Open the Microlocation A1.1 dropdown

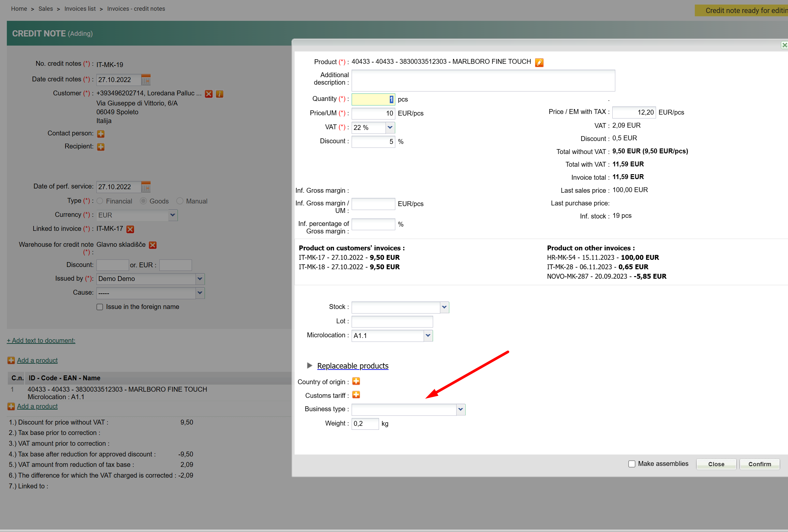[x=428, y=335]
